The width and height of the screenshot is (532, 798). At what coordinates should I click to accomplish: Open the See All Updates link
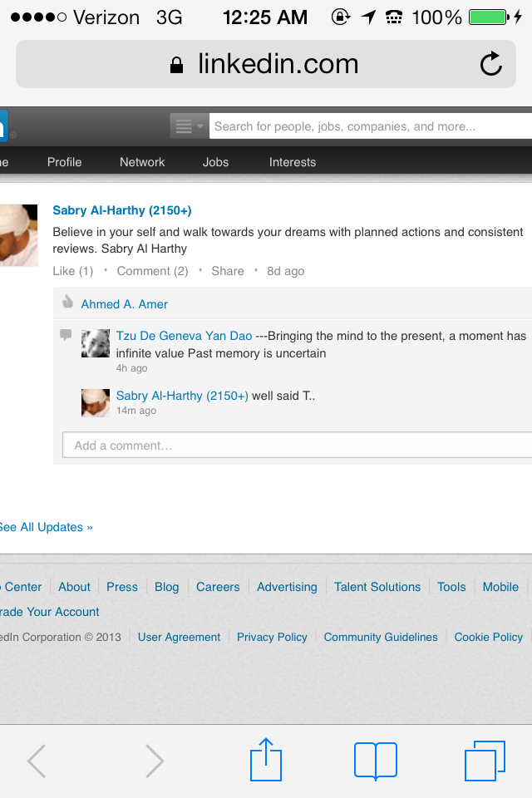tap(46, 527)
